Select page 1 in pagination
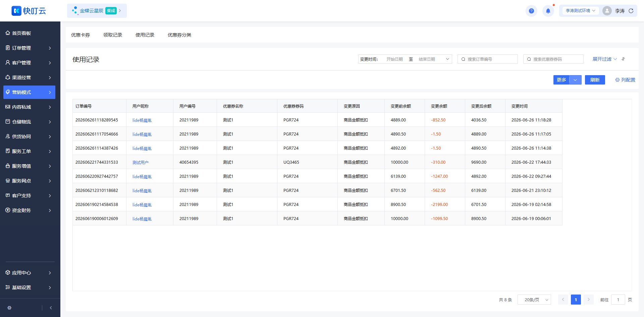644x317 pixels. point(576,300)
